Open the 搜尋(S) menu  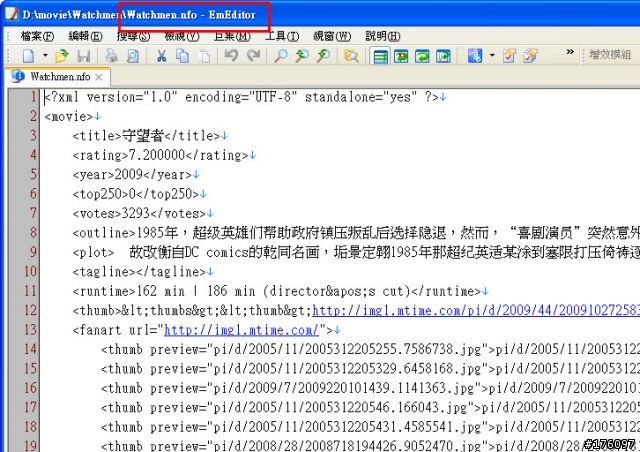pos(133,36)
